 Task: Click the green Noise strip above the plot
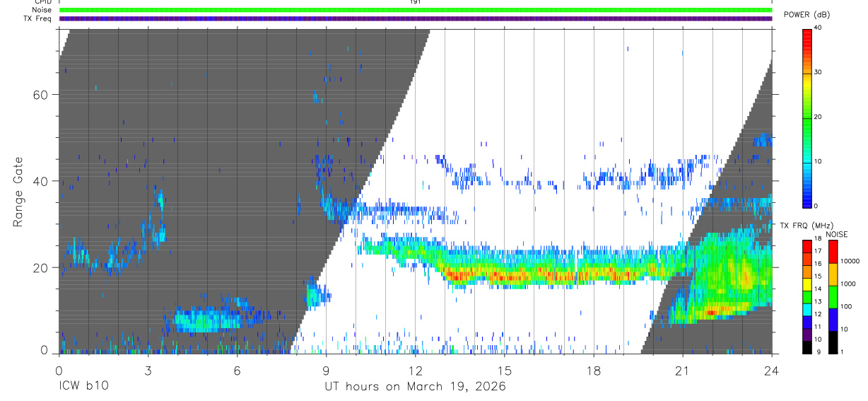click(416, 10)
